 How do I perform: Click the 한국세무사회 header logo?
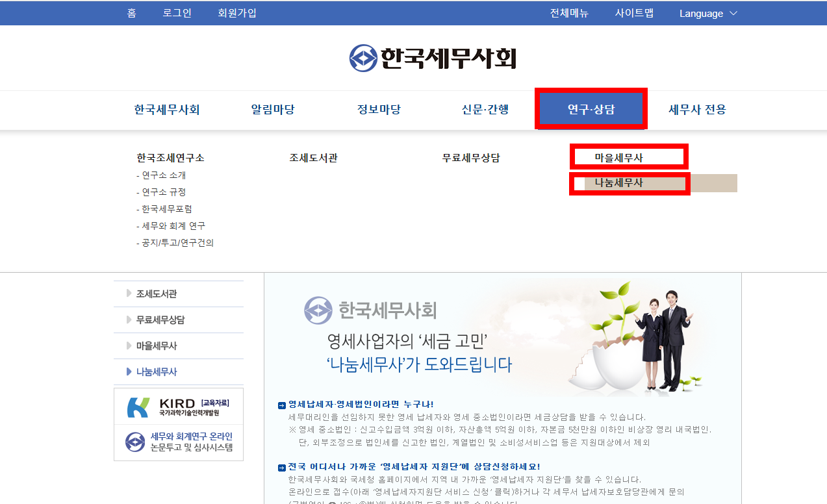(433, 58)
